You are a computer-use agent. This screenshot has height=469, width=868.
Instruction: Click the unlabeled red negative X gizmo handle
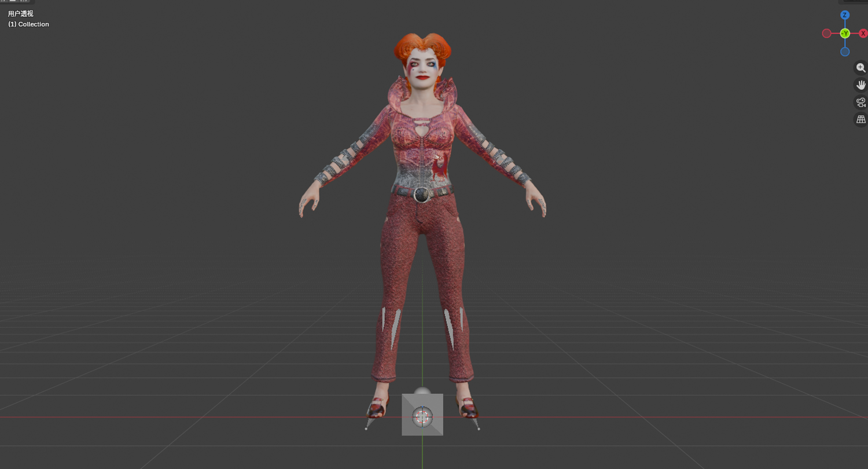tap(827, 34)
